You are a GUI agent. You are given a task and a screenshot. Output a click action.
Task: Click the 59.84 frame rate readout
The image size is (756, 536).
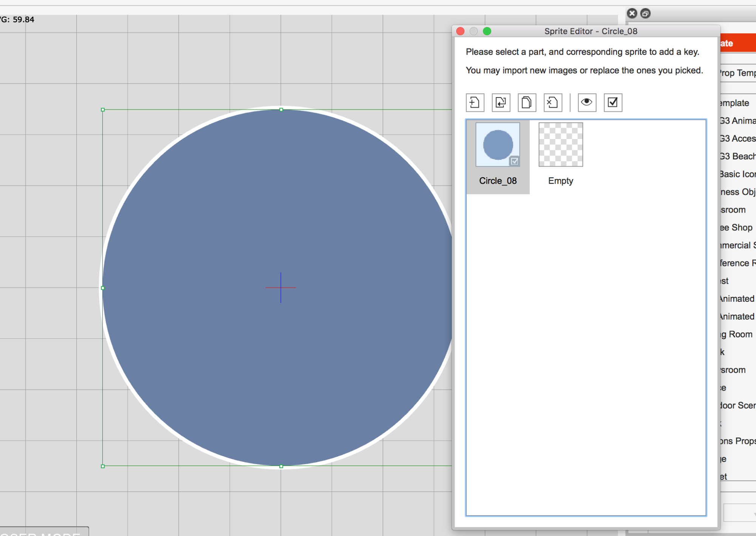tap(23, 20)
